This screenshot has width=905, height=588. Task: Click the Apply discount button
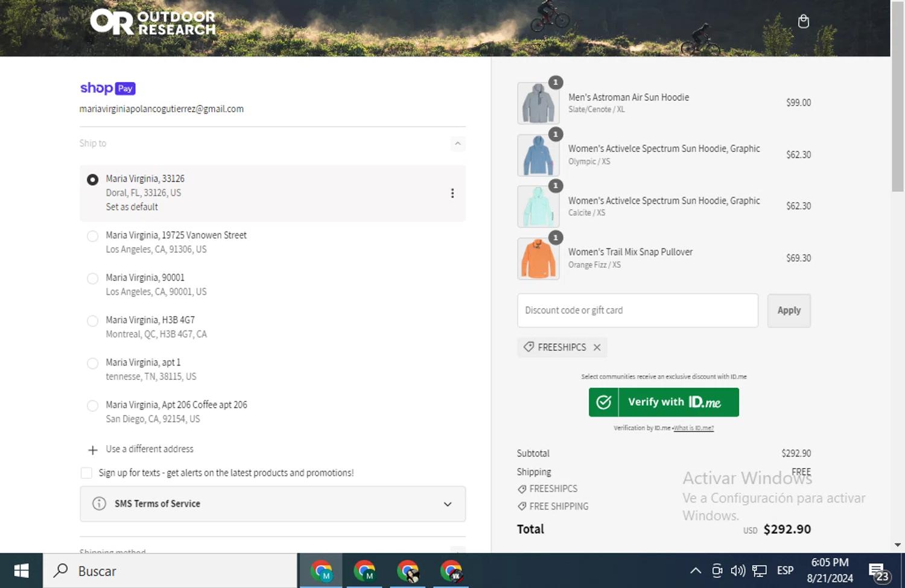(x=789, y=311)
